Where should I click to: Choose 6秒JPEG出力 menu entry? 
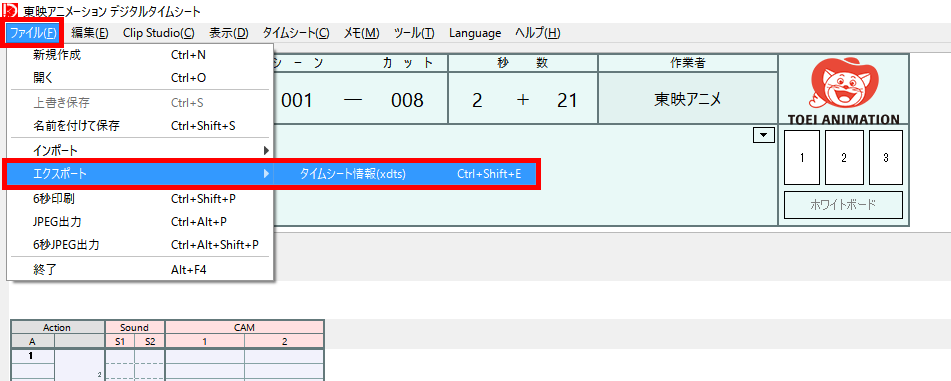pyautogui.click(x=140, y=245)
